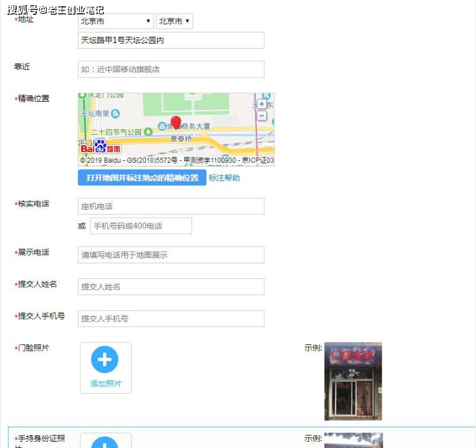Screen dimensions: 476x448
Task: Click the 门店名称 storefront example photo
Action: coord(353,381)
